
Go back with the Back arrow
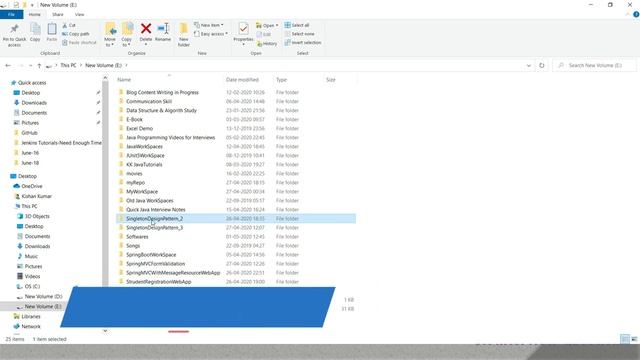8,65
